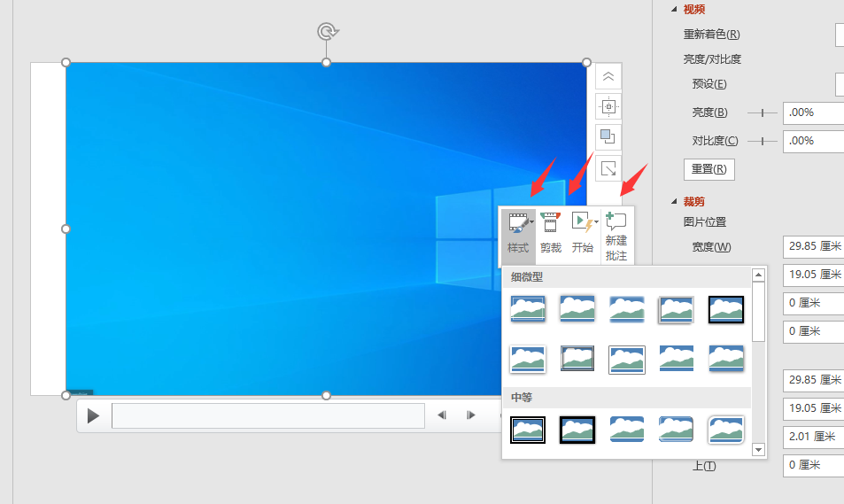Apply the fifth 中等 white rounded-frame style

(726, 430)
